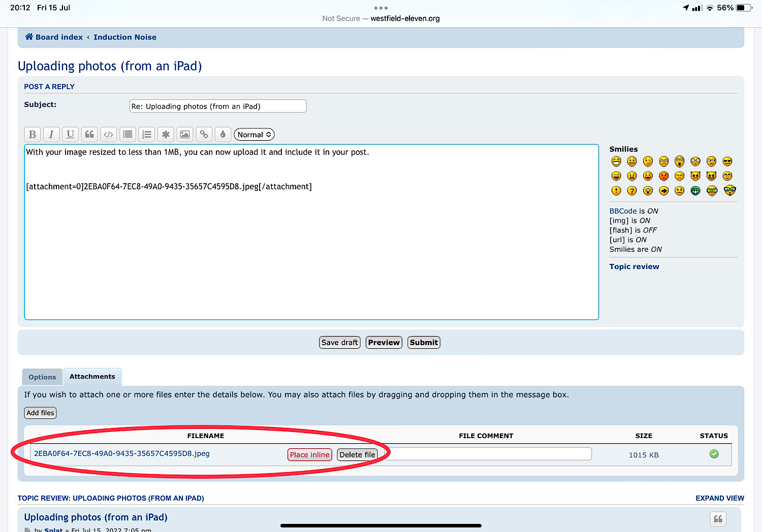762x532 pixels.
Task: Click Place inline for the attachment
Action: click(309, 455)
